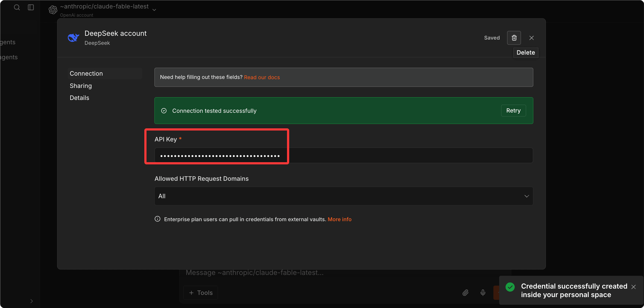Click the OpenAI logo beside model name
The width and height of the screenshot is (644, 308).
point(53,10)
